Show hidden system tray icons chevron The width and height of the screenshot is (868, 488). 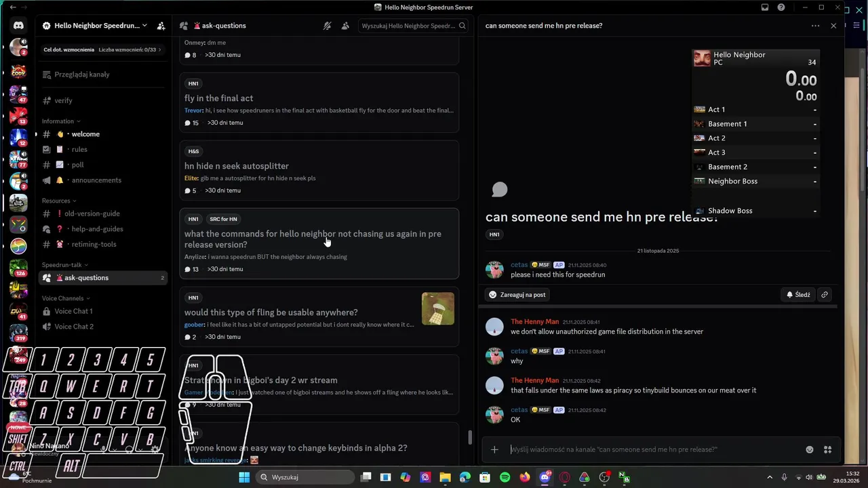point(769,477)
